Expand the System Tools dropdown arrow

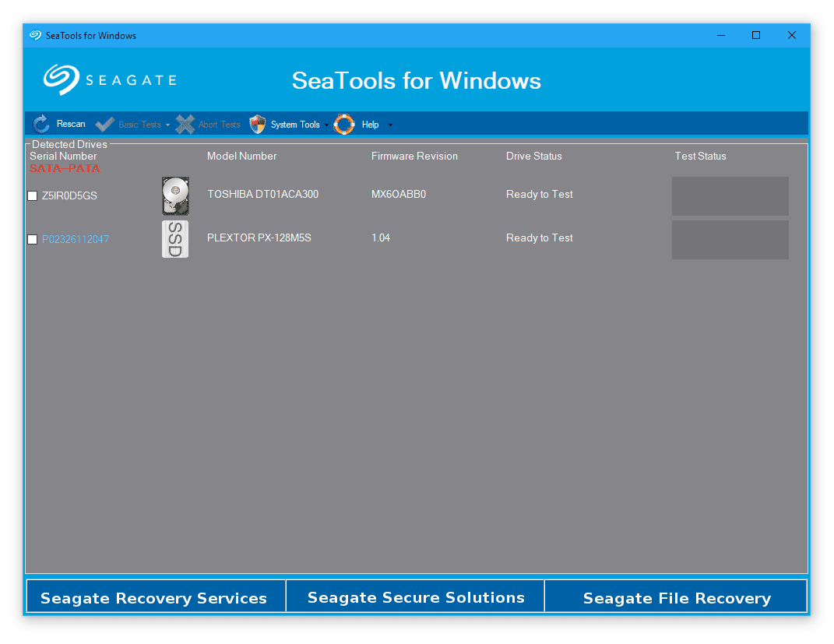pos(326,125)
